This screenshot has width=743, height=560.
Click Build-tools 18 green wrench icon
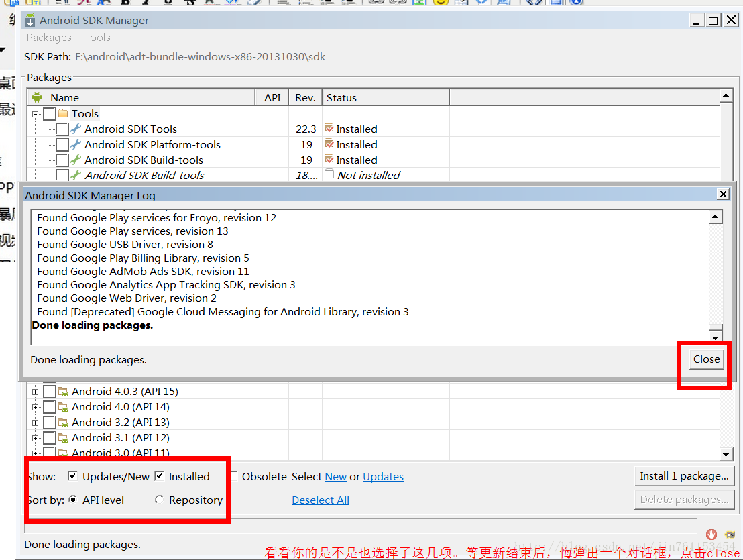point(76,175)
